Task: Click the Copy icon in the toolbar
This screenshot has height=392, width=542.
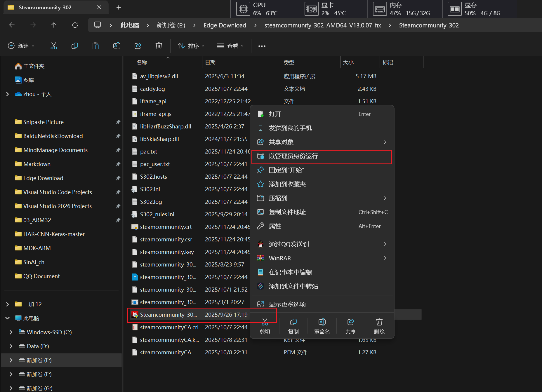Action: tap(75, 46)
